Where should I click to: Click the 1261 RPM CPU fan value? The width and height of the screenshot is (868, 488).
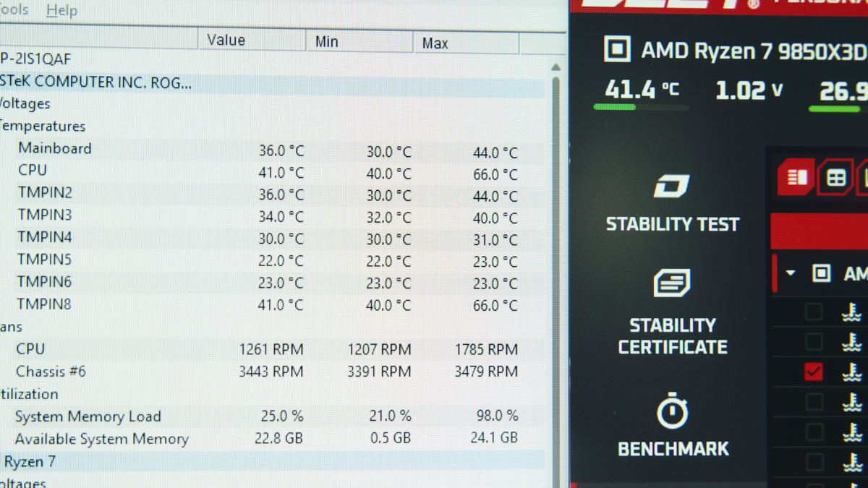(271, 350)
